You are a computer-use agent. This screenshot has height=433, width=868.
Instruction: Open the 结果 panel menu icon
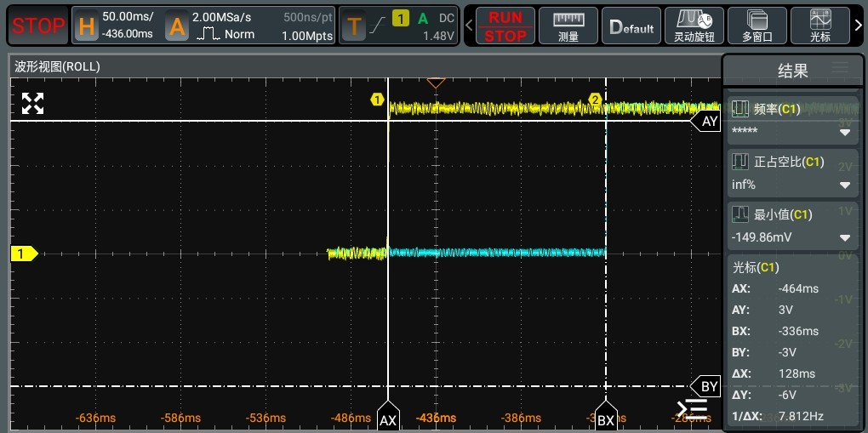click(x=841, y=67)
